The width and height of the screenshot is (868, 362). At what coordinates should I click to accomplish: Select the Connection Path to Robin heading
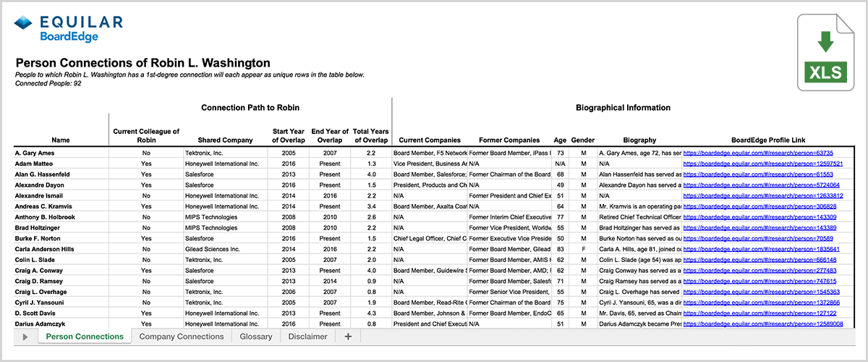point(249,108)
